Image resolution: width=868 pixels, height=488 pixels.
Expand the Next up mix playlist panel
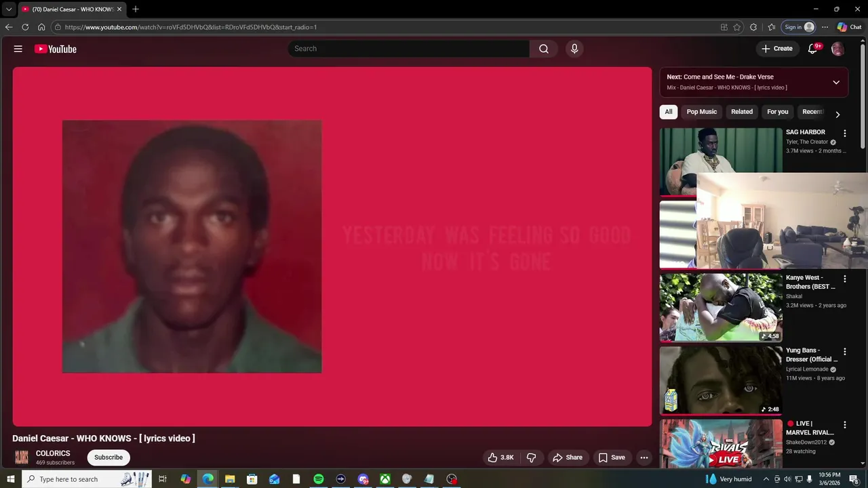836,82
